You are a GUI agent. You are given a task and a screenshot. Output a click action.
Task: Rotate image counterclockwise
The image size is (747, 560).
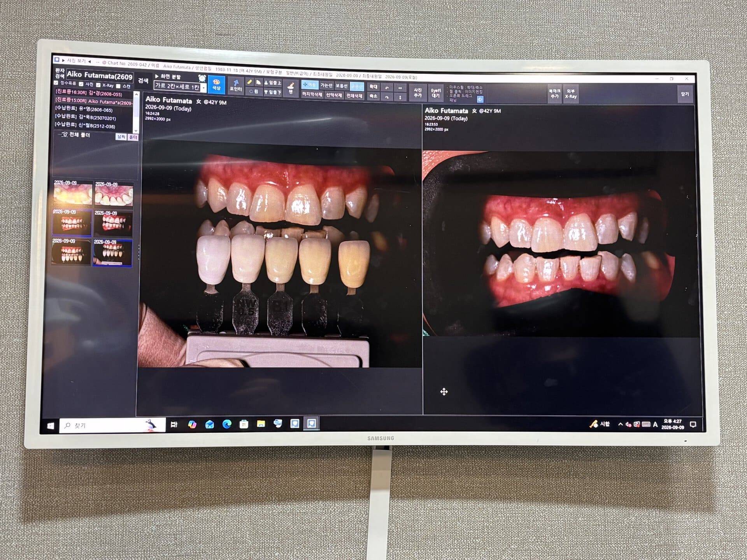coord(387,88)
